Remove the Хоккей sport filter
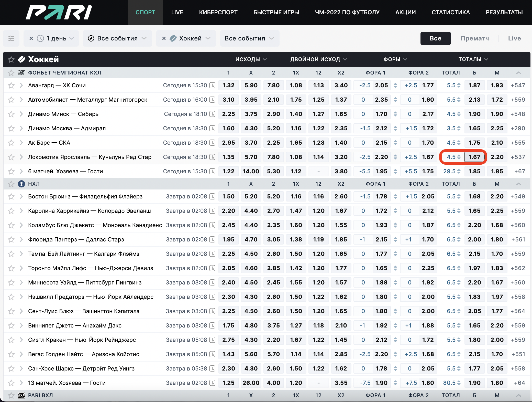 coord(164,38)
